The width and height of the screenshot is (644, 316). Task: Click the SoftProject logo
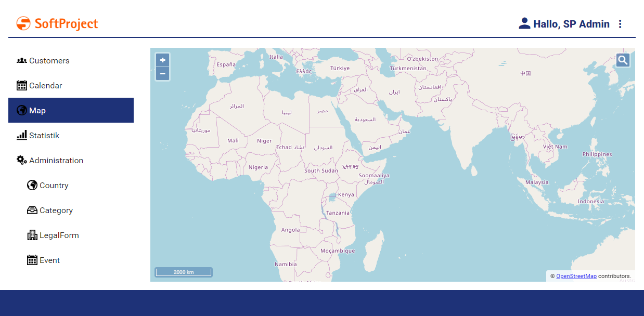(57, 23)
